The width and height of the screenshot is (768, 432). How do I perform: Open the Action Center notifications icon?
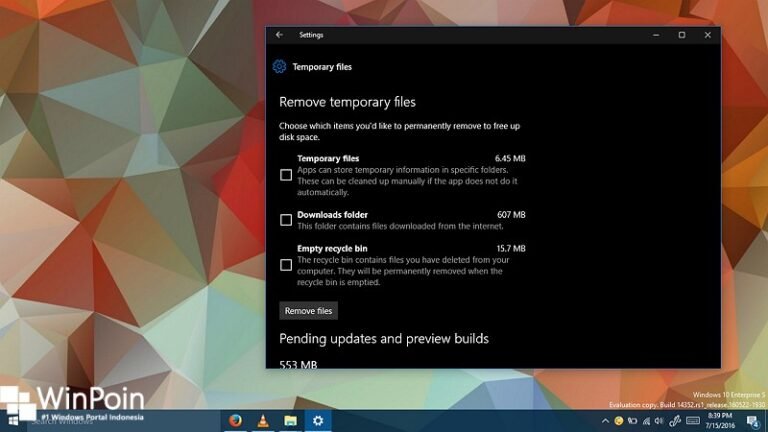pyautogui.click(x=753, y=421)
